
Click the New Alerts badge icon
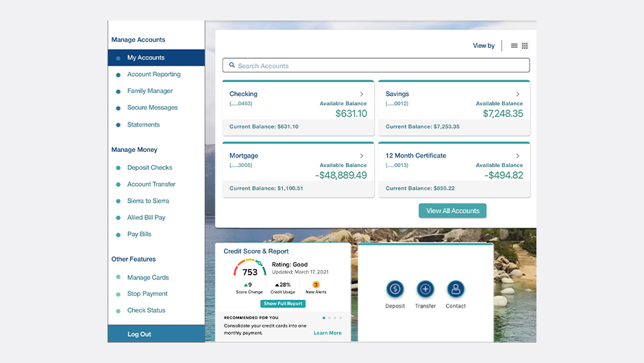click(x=316, y=284)
